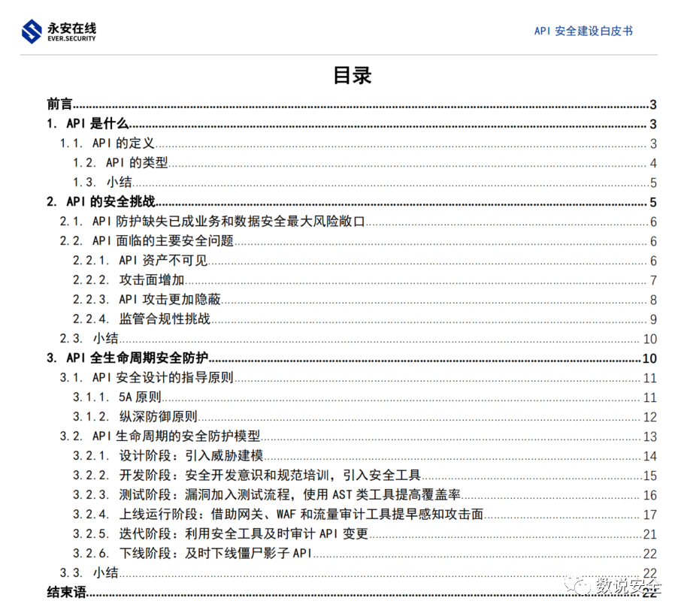
Task: Select 3.1.2. 纵深防御原则
Action: coord(365,417)
